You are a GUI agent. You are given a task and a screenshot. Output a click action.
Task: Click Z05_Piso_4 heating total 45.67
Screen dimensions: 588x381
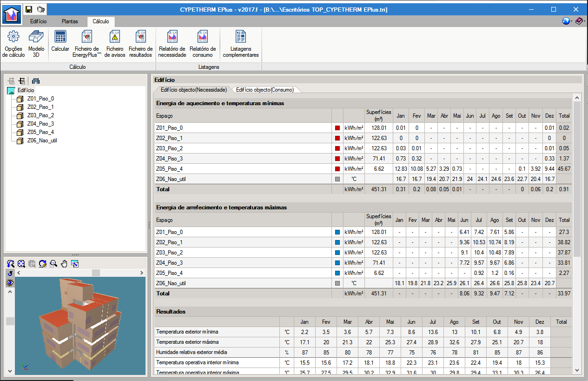tap(564, 169)
